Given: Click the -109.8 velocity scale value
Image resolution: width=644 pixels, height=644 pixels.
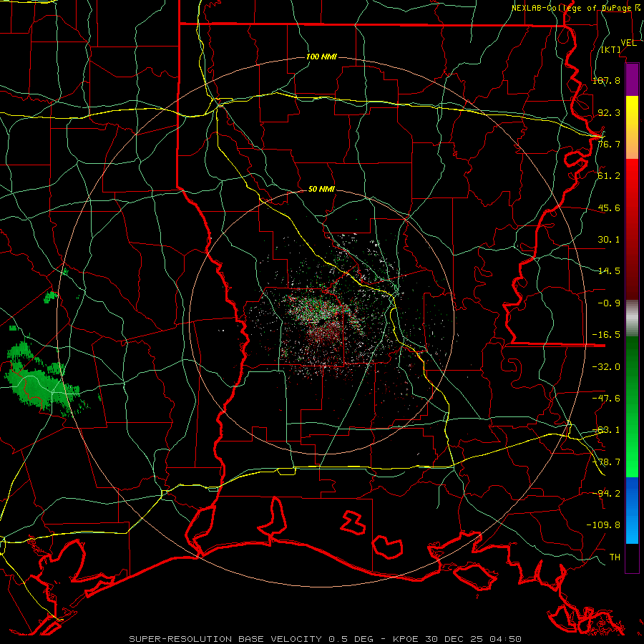Looking at the screenshot, I should pyautogui.click(x=603, y=525).
